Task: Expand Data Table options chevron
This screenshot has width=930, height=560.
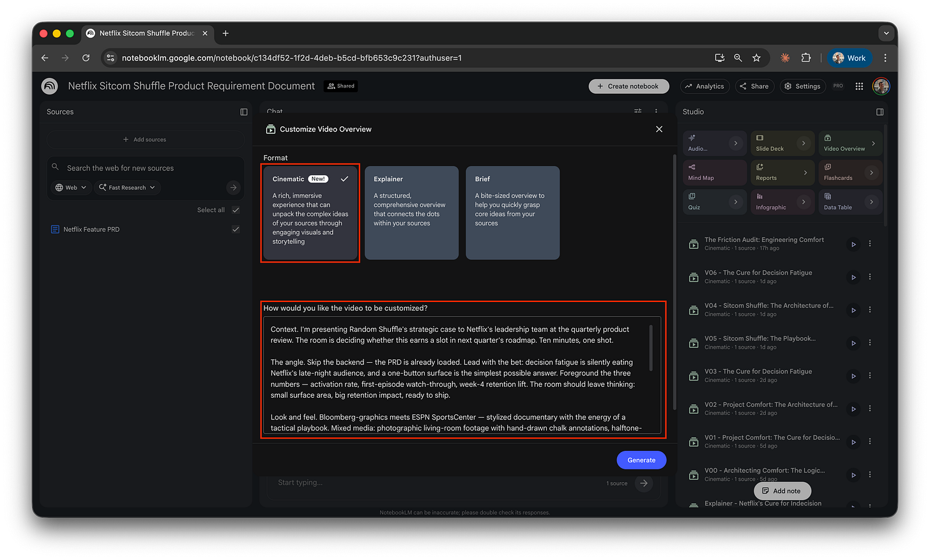Action: pos(871,202)
